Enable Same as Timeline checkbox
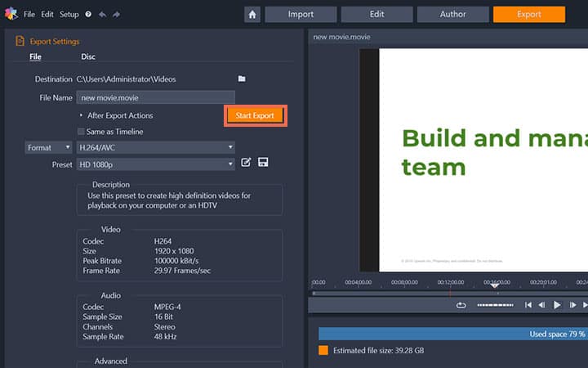The width and height of the screenshot is (588, 368). 81,132
